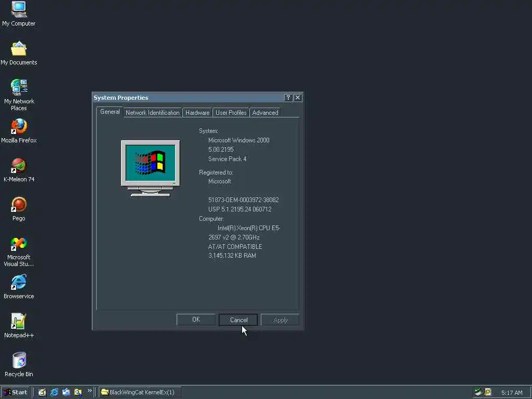This screenshot has height=399, width=532.
Task: Select My Network Places icon
Action: 19,95
